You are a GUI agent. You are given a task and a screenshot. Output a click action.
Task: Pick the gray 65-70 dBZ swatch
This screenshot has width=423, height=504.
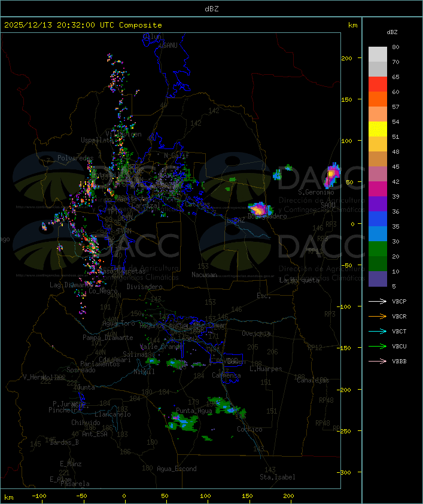(x=378, y=69)
